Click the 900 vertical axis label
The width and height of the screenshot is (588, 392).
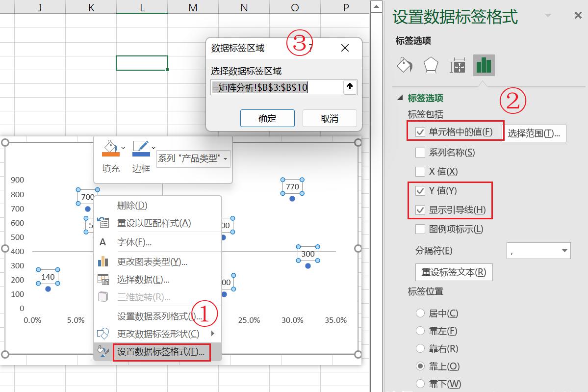click(x=17, y=180)
